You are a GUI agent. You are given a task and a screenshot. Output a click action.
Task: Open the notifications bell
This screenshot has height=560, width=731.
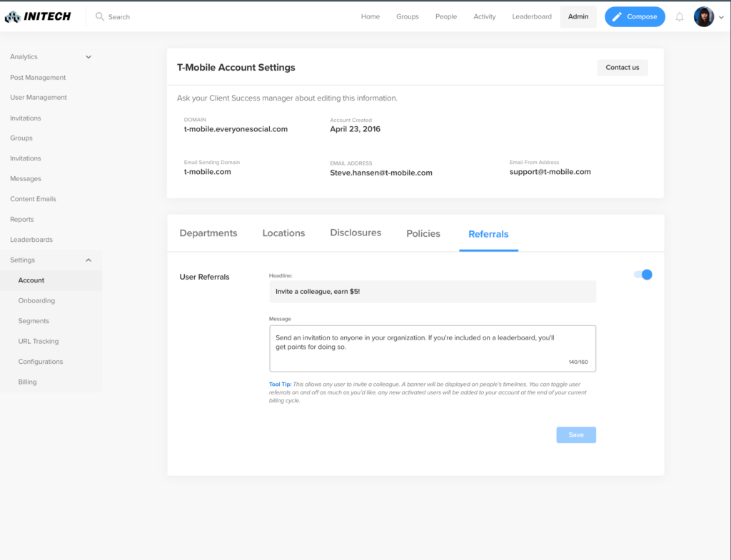680,17
